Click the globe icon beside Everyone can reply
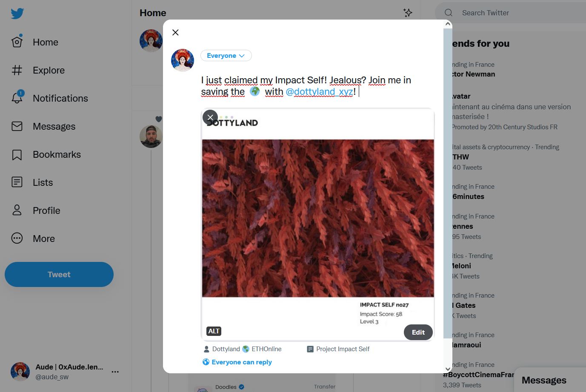 point(206,362)
